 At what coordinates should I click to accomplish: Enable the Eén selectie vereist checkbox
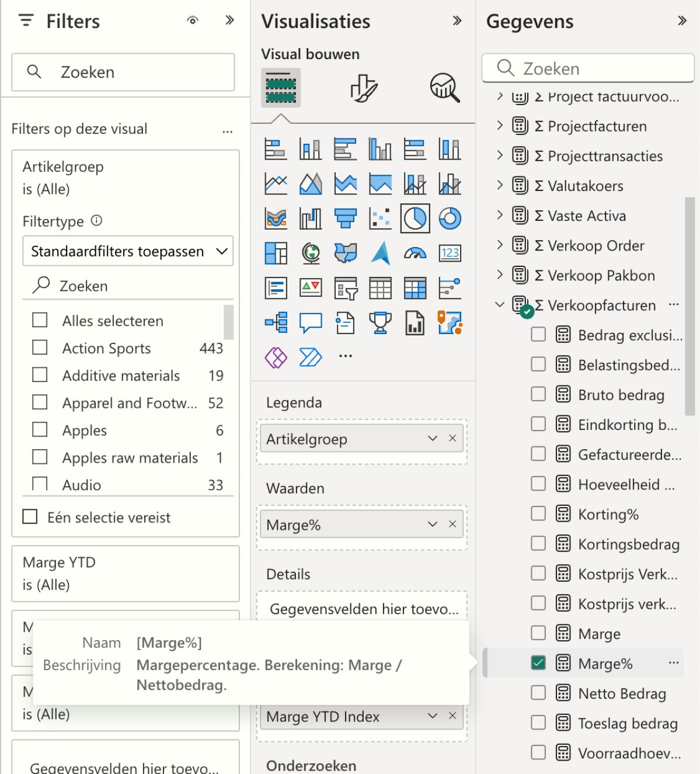30,517
